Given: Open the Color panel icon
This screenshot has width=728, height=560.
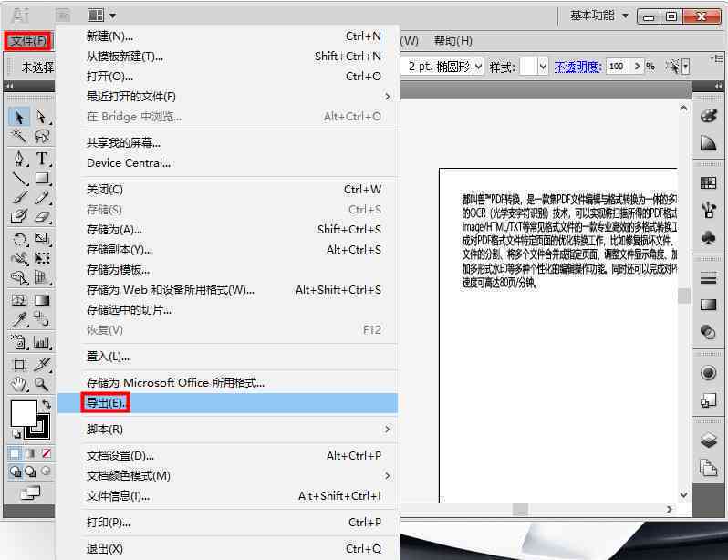Looking at the screenshot, I should pyautogui.click(x=708, y=116).
